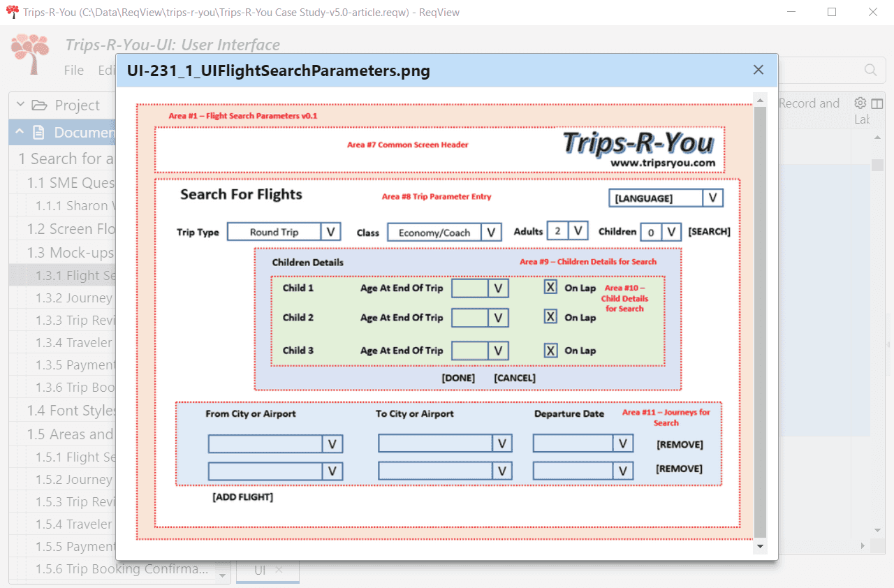Image resolution: width=894 pixels, height=588 pixels.
Task: Collapse the Documents section chevron
Action: (20, 132)
